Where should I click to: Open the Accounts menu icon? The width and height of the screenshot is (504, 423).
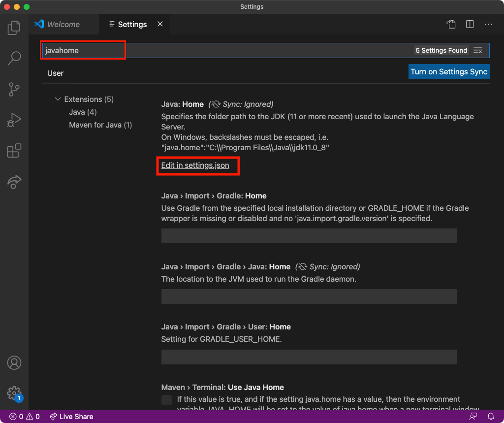(14, 362)
